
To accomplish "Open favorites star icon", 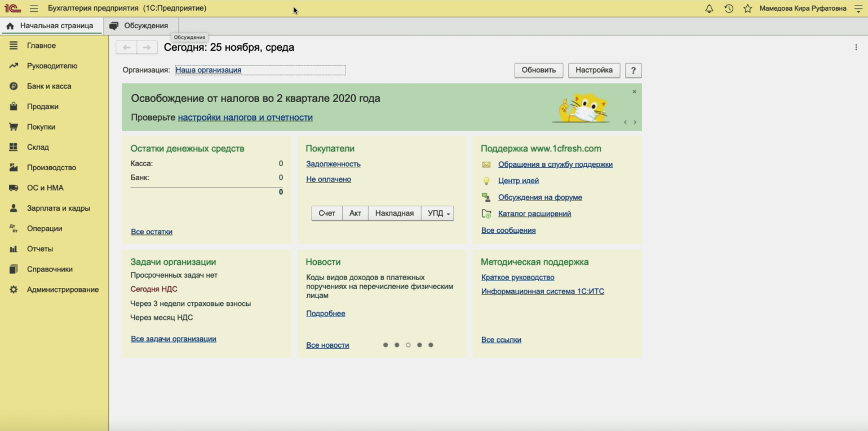I will pos(747,8).
